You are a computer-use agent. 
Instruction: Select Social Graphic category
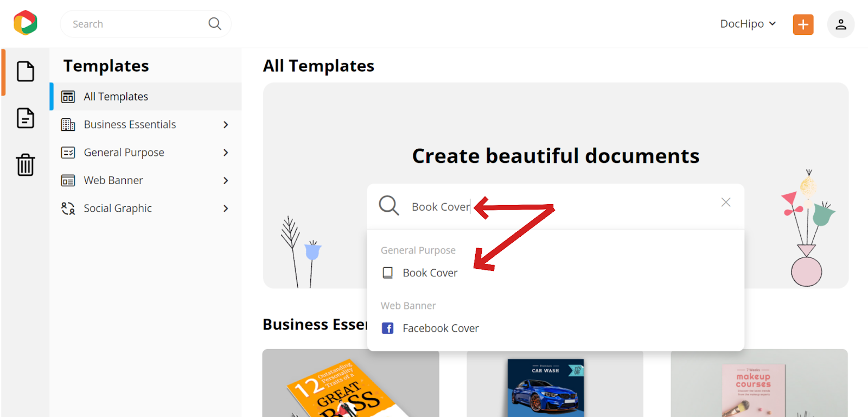[x=145, y=208]
